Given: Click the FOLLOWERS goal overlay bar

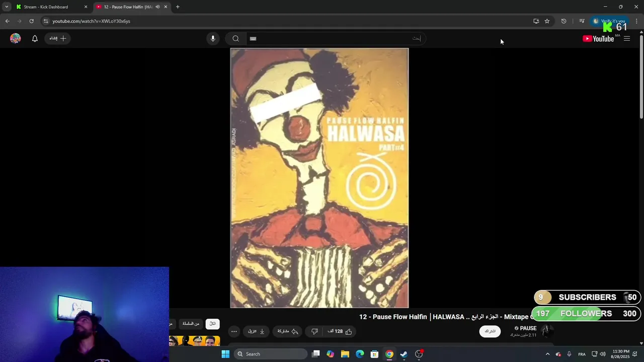Looking at the screenshot, I should point(586,313).
